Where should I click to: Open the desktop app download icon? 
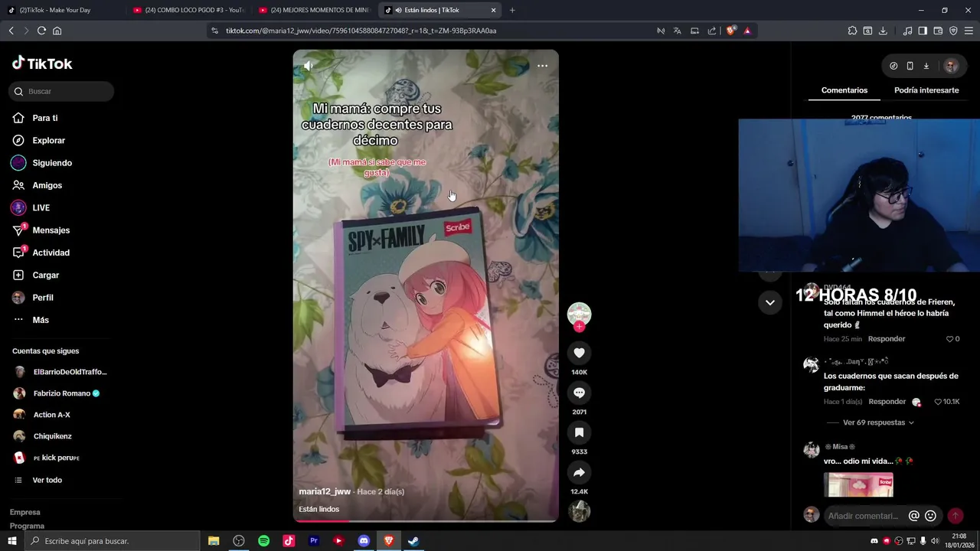[926, 66]
